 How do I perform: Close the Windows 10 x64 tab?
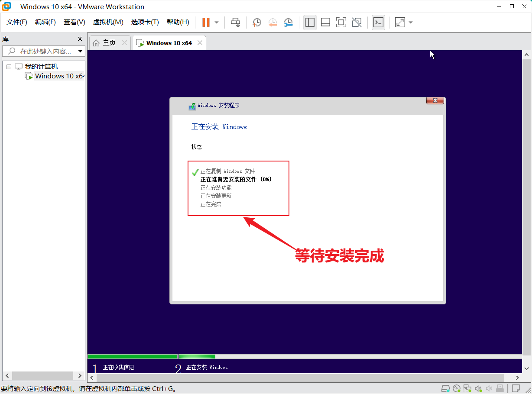tap(200, 43)
